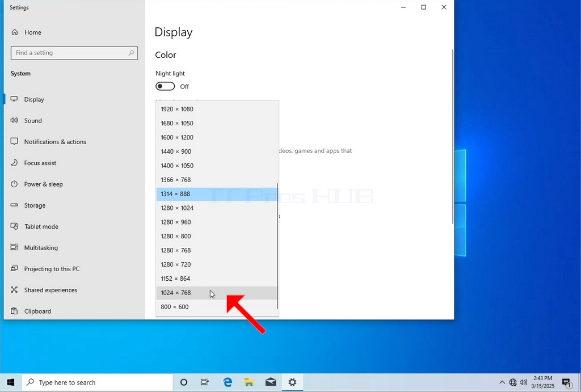The width and height of the screenshot is (581, 392).
Task: Click the Multitasking icon in sidebar
Action: click(x=14, y=247)
